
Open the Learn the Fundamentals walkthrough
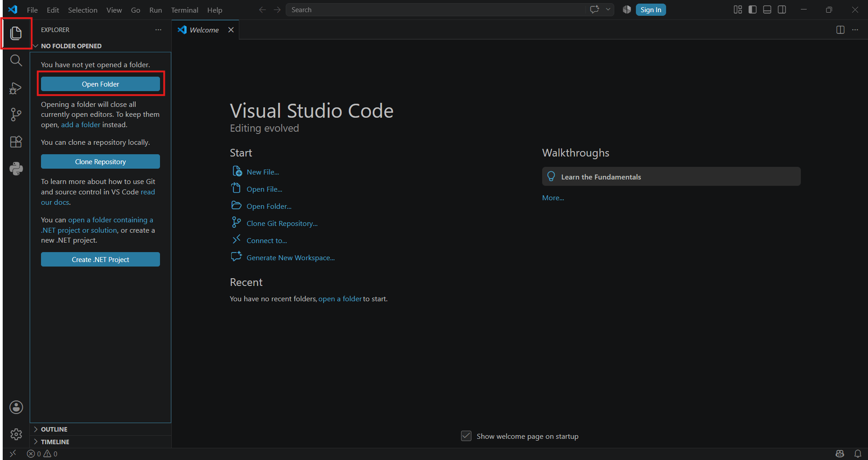pyautogui.click(x=672, y=177)
